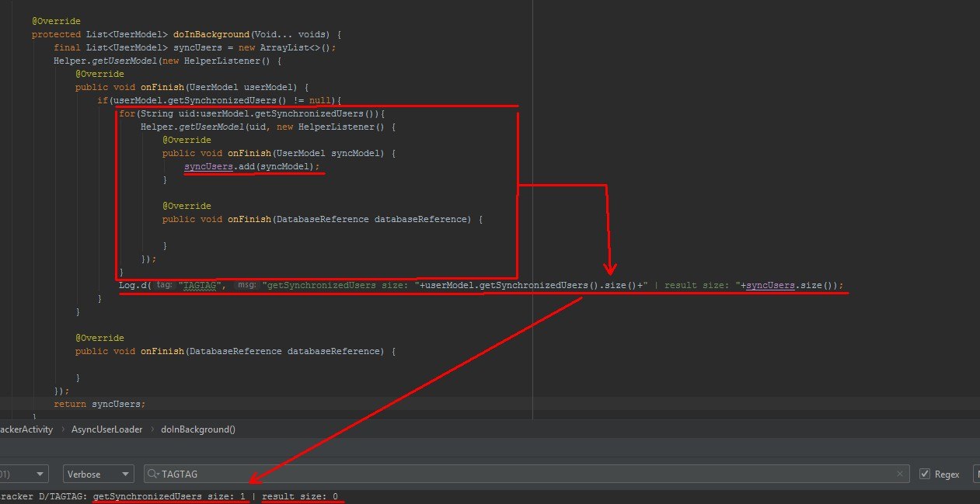Image resolution: width=980 pixels, height=504 pixels.
Task: Open the device selector dropdown in the Logcat bar
Action: [x=23, y=474]
